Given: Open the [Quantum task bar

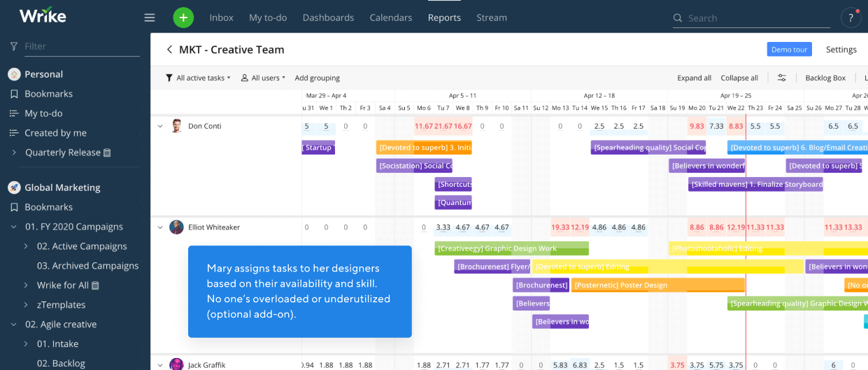Looking at the screenshot, I should click(x=453, y=202).
